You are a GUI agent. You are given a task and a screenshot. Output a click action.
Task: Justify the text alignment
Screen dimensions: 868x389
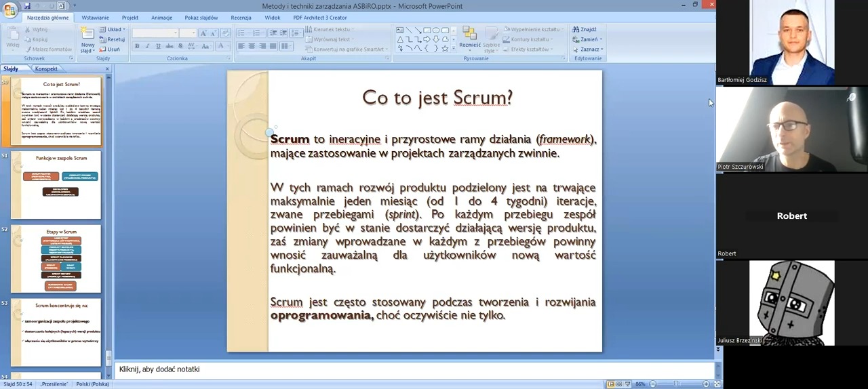pos(273,46)
